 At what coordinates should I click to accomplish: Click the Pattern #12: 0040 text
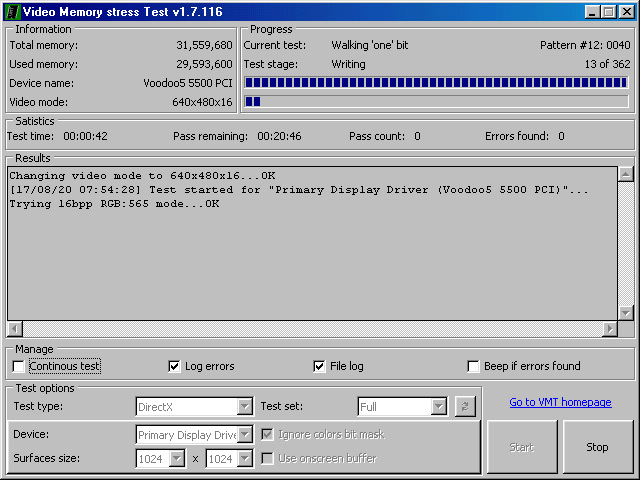(x=585, y=45)
